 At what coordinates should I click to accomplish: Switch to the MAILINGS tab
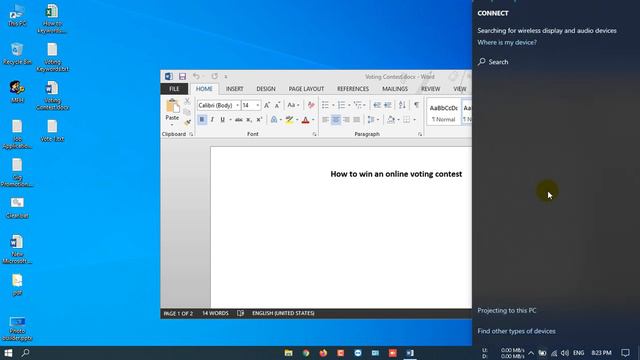[x=395, y=89]
